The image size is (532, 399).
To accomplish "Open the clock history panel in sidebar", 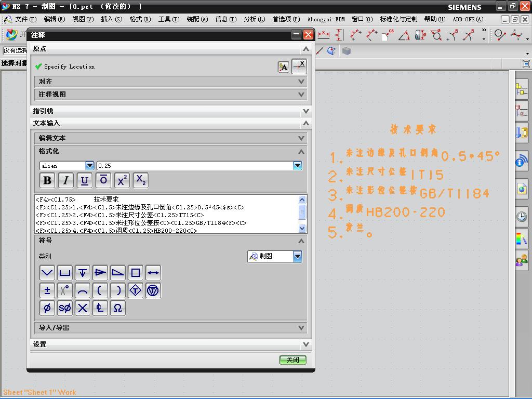I will (522, 216).
